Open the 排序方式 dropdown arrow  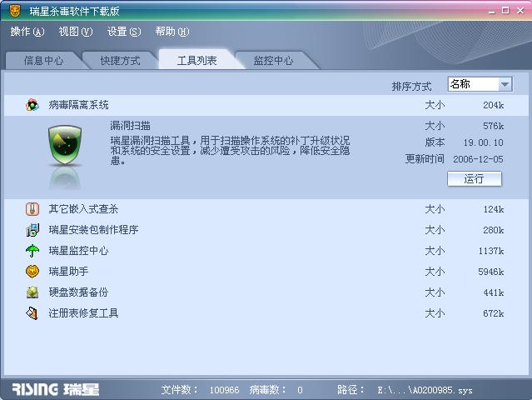(505, 84)
